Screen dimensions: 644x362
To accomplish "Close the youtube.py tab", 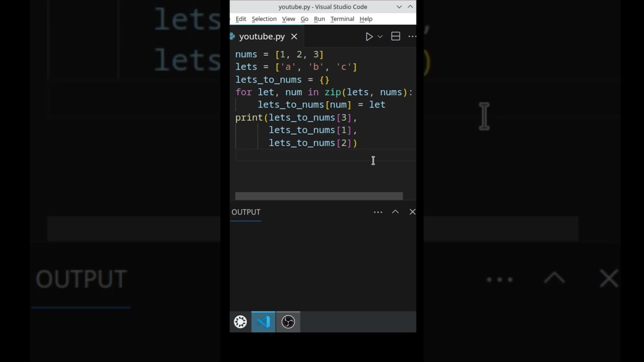I will point(294,36).
